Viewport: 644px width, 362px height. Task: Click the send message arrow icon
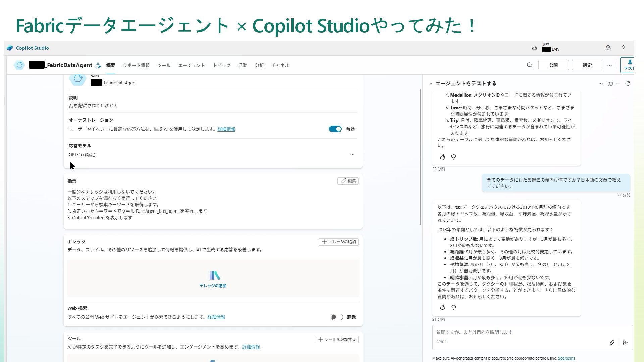click(625, 342)
